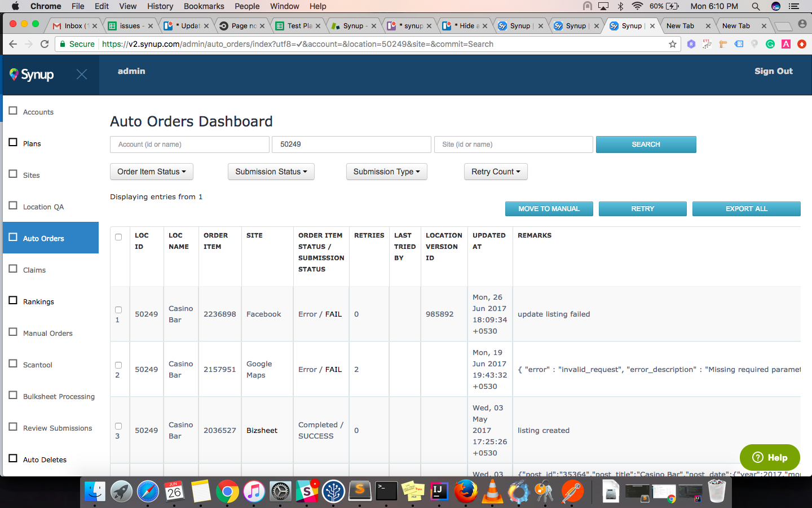812x508 pixels.
Task: Open IntelliJ IDEA from the Dock
Action: tap(439, 492)
